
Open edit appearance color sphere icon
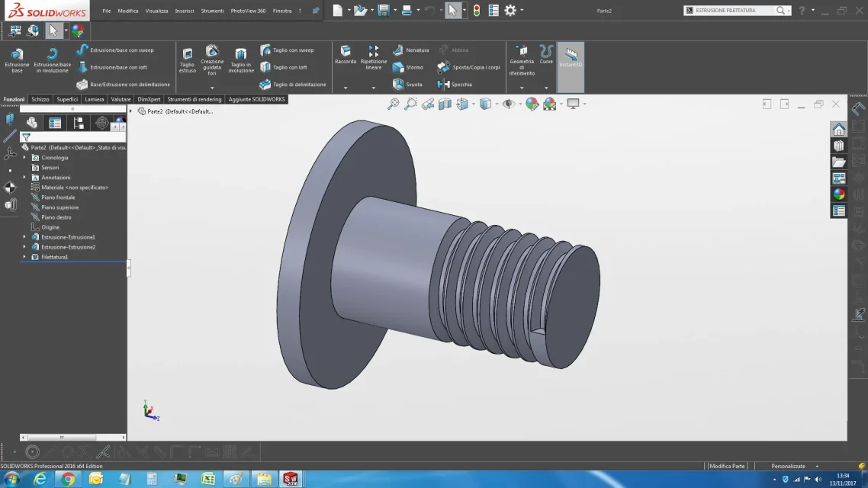532,104
